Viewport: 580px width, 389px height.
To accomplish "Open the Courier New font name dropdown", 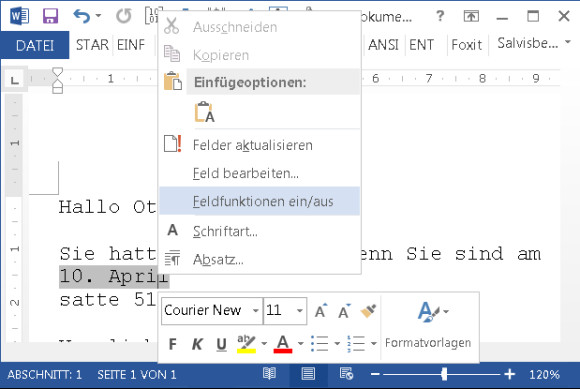I will [x=256, y=310].
